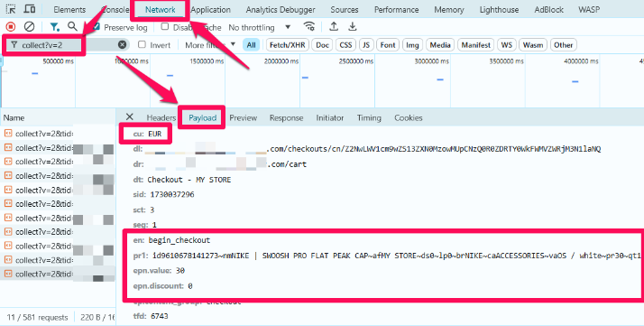Click the timeline marker near 4000000 ms
644x326 pixels.
pyautogui.click(x=575, y=81)
